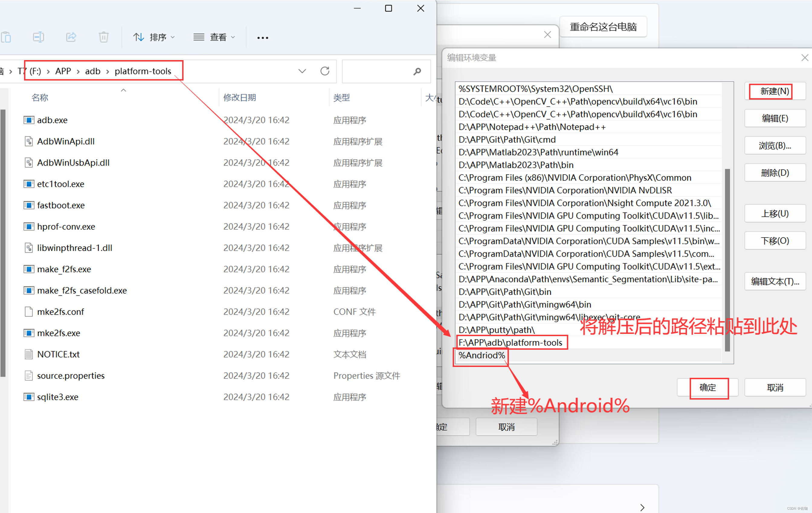Select the sqlite3.exe file icon

(x=29, y=397)
